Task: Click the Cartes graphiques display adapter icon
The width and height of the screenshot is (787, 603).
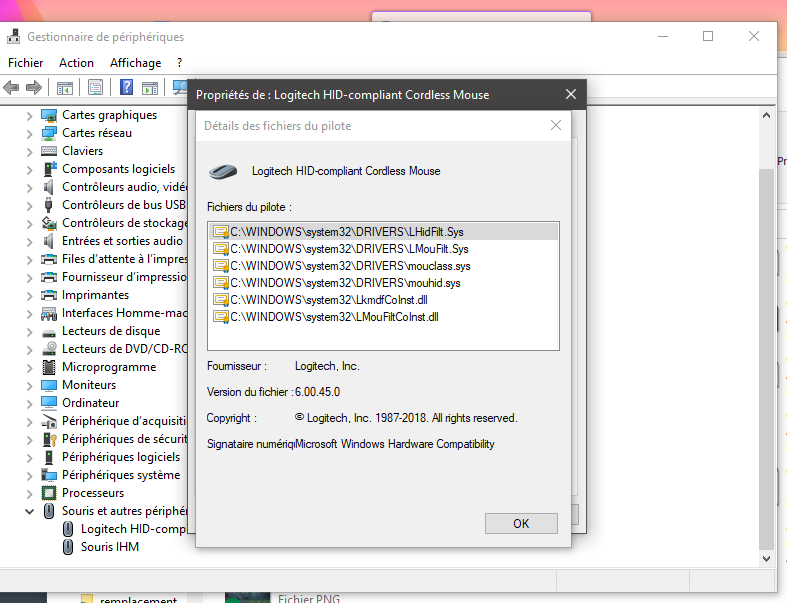Action: coord(49,115)
